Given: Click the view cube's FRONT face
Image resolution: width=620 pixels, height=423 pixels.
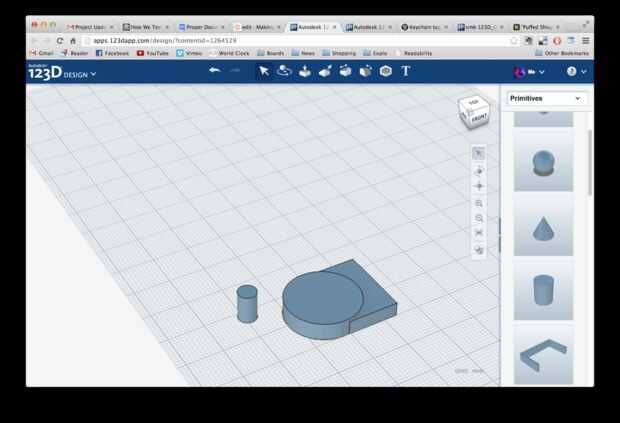Looking at the screenshot, I should [x=480, y=118].
